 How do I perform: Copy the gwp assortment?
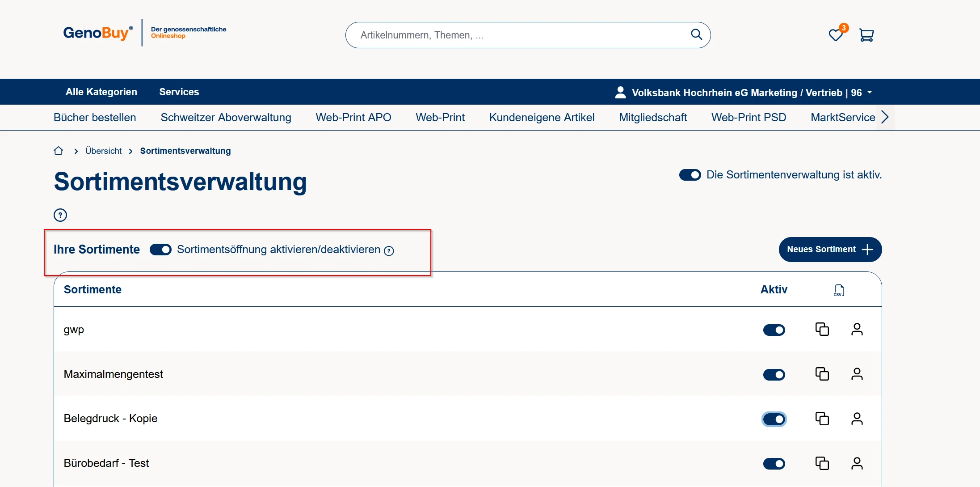tap(822, 330)
